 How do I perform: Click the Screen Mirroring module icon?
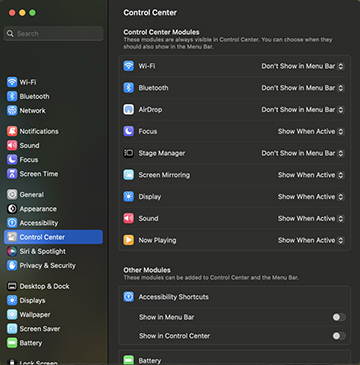pos(129,175)
